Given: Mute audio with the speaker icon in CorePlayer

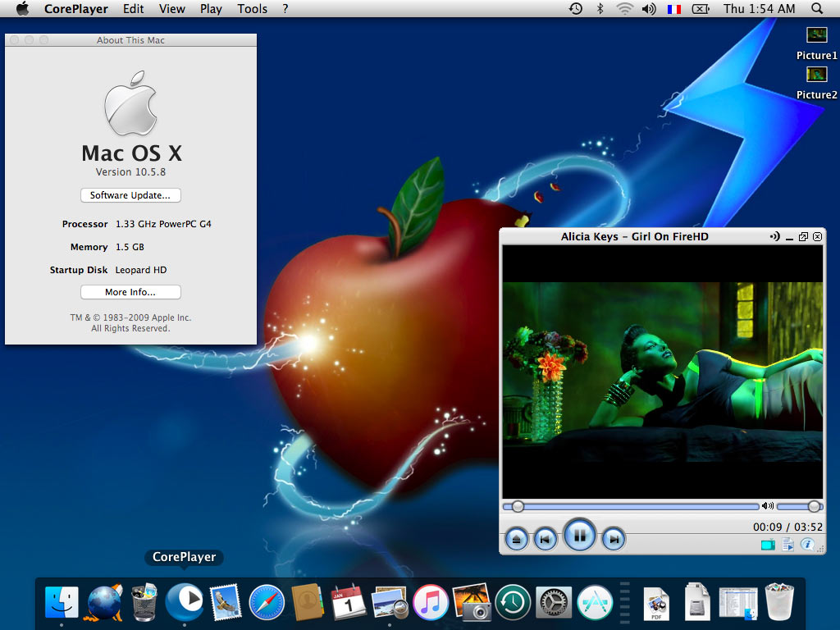Looking at the screenshot, I should (768, 505).
